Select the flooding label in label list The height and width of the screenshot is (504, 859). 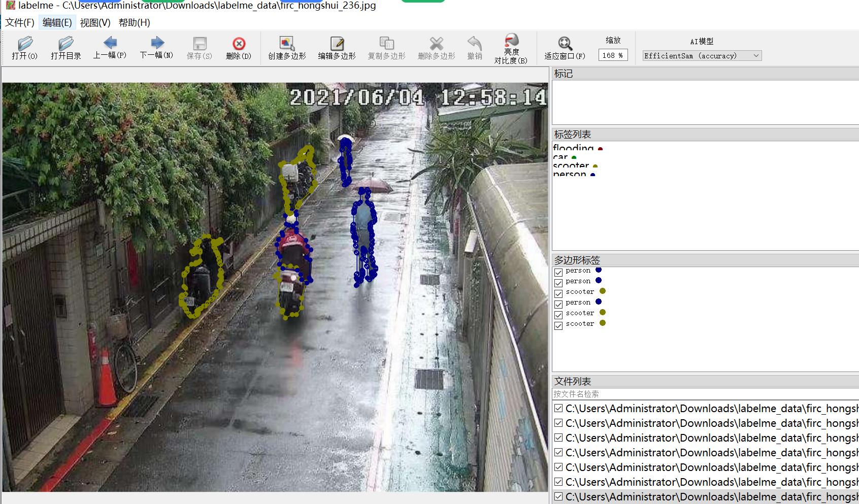coord(573,148)
